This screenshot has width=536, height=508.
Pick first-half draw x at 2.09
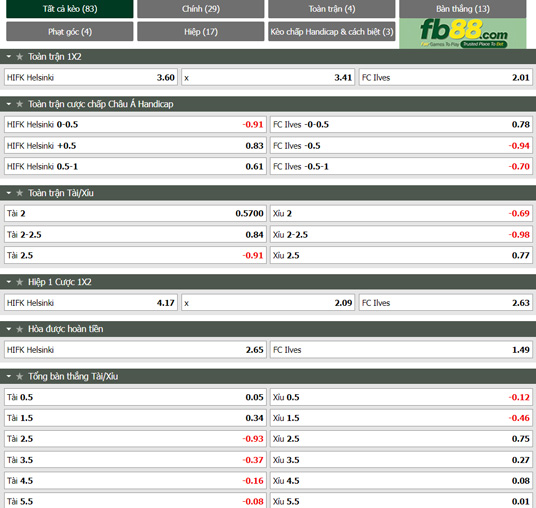[x=268, y=303]
